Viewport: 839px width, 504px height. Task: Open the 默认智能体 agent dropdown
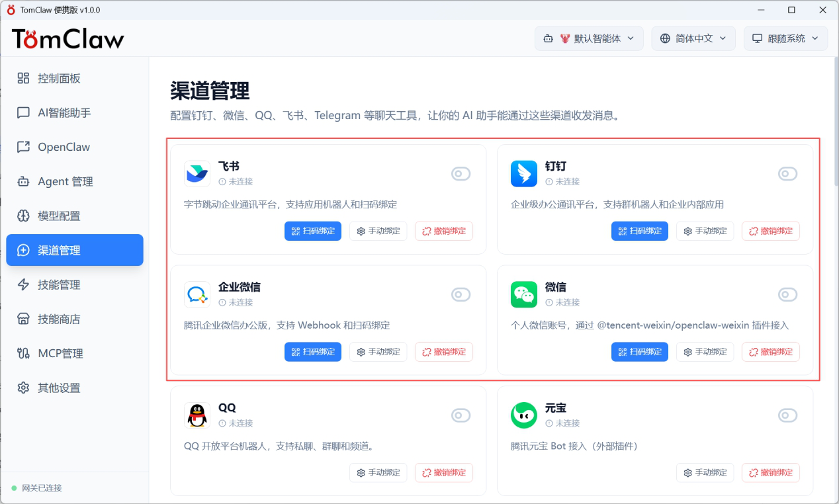tap(589, 38)
